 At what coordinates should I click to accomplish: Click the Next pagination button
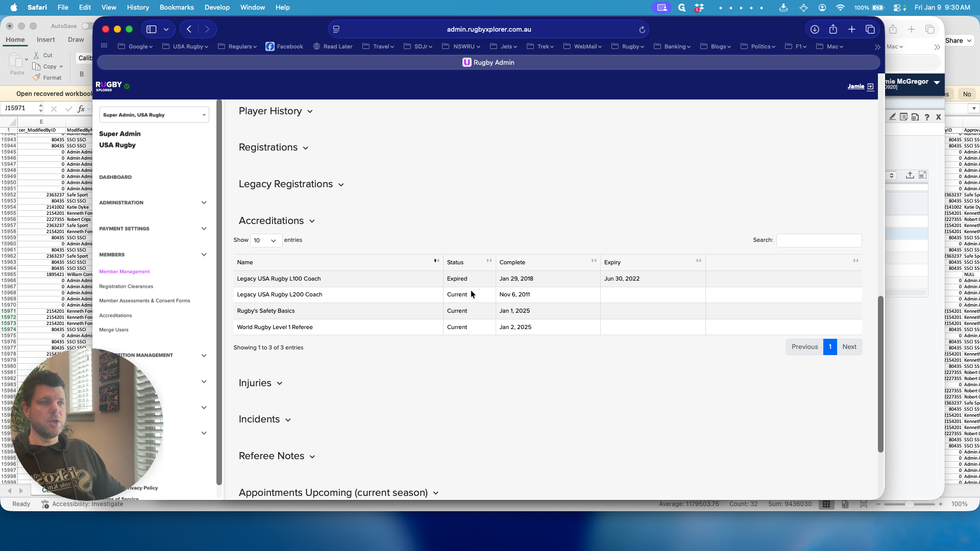tap(849, 347)
